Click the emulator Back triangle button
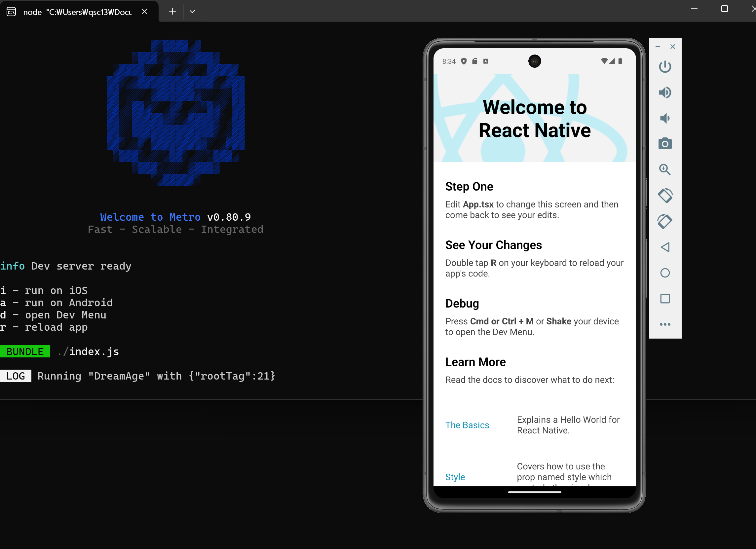Screen dimensions: 756x549 665,247
